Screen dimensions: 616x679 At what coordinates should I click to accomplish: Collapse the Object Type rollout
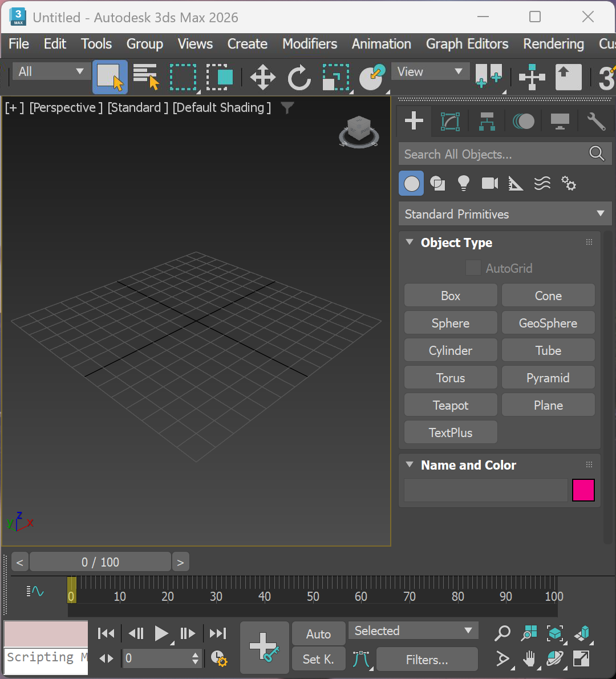[410, 242]
